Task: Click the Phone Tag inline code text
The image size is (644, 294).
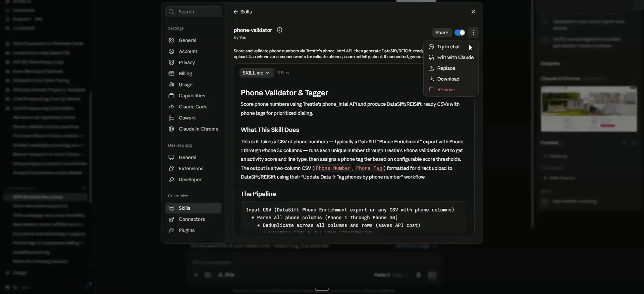Action: (x=369, y=168)
